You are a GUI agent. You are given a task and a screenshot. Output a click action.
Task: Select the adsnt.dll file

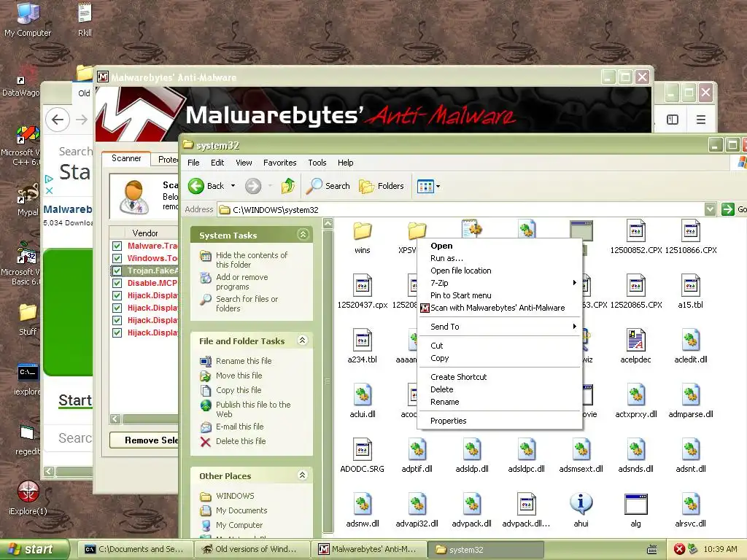coord(691,456)
